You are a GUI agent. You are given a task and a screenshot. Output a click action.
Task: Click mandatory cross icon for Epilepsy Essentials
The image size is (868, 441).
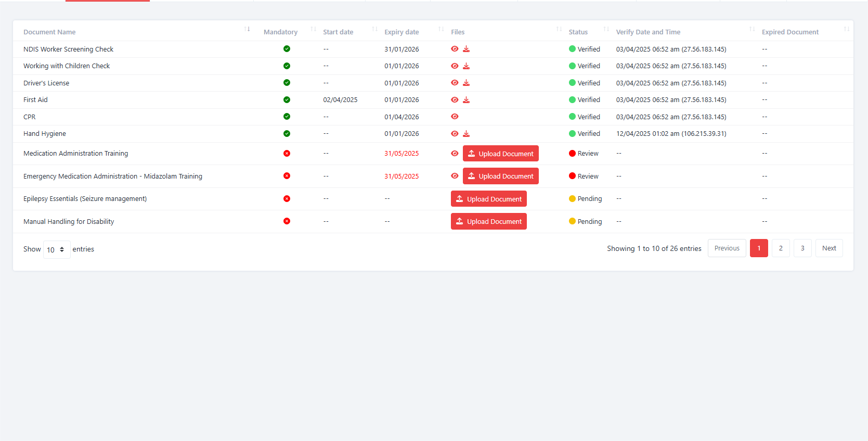point(287,199)
